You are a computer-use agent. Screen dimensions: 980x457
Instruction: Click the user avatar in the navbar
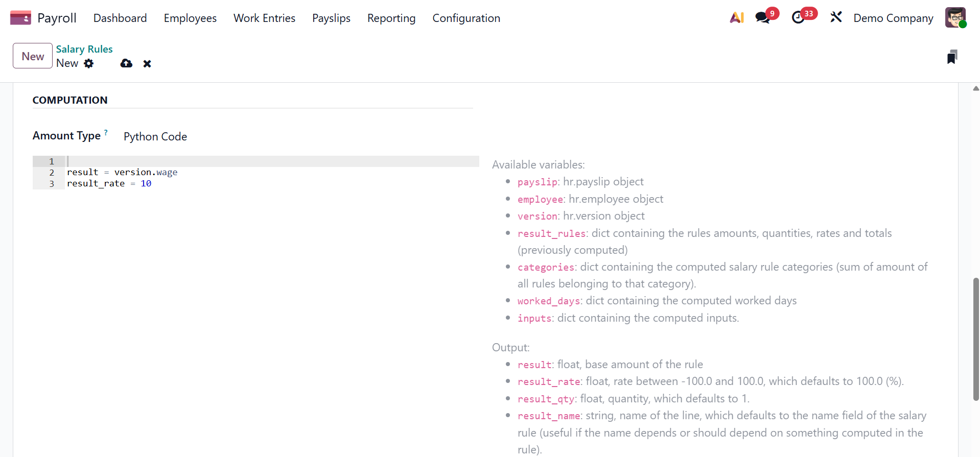click(x=955, y=18)
